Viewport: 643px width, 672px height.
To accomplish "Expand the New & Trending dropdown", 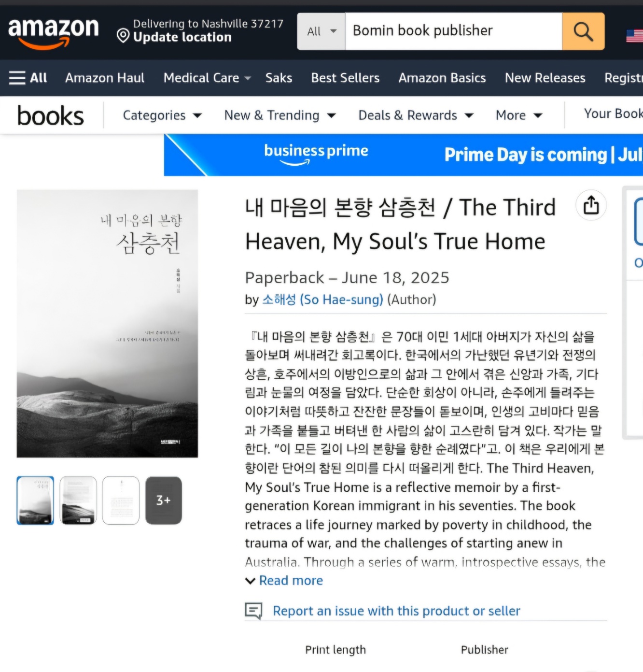I will (x=280, y=115).
